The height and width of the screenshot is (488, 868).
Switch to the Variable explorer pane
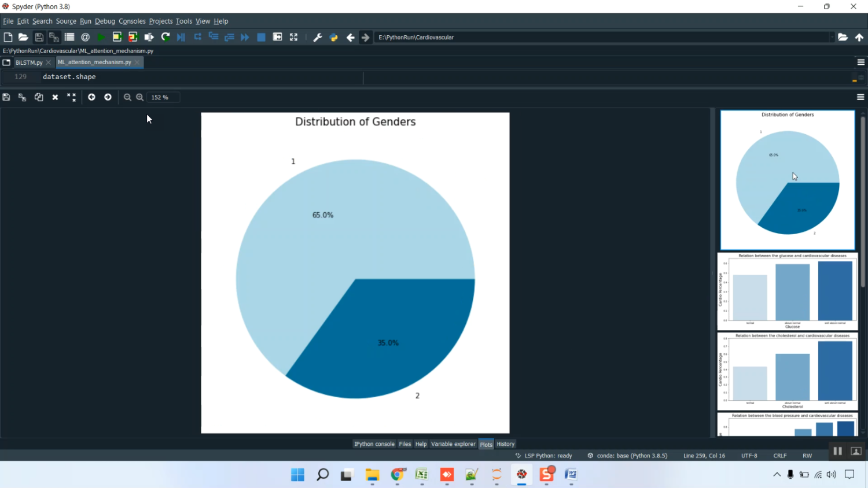[x=453, y=444]
